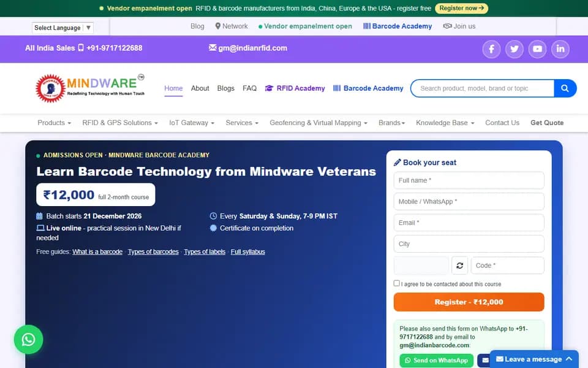Click the orange Register - ₹12,000 button

coord(469,302)
